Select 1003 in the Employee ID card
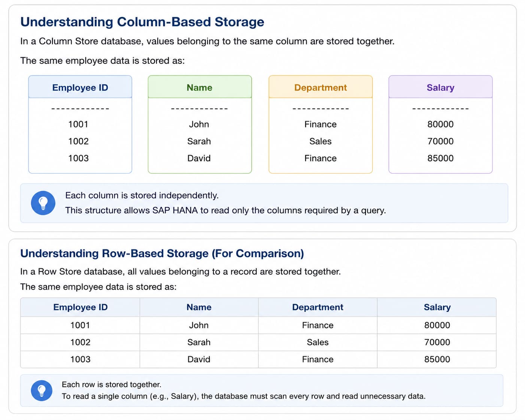Viewport: 525px width, 420px height. click(x=78, y=158)
